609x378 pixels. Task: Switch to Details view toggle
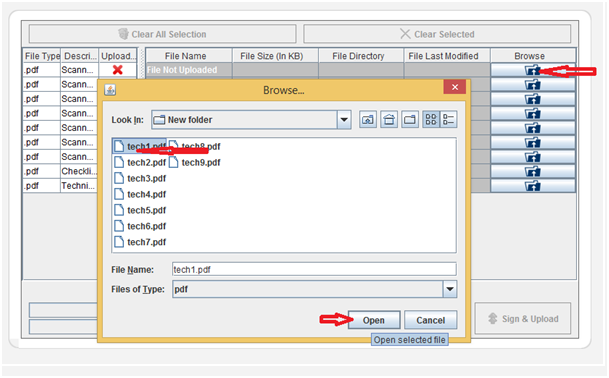click(x=448, y=120)
